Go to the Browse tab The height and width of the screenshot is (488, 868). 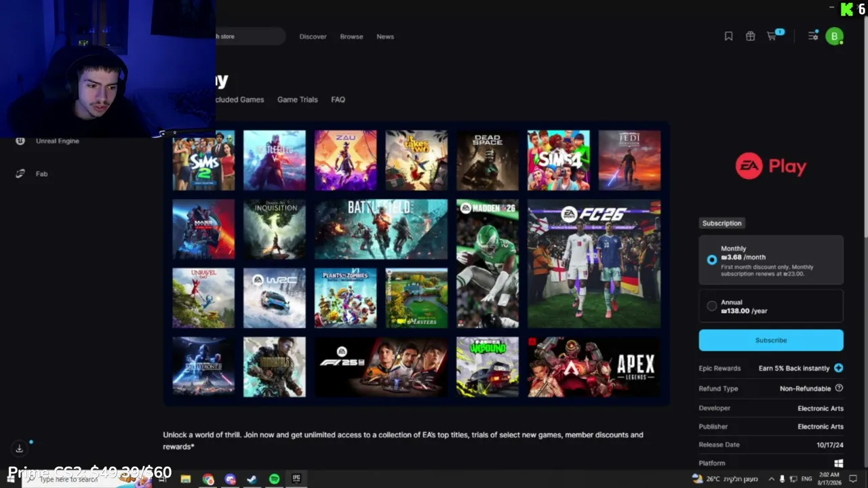(x=351, y=37)
